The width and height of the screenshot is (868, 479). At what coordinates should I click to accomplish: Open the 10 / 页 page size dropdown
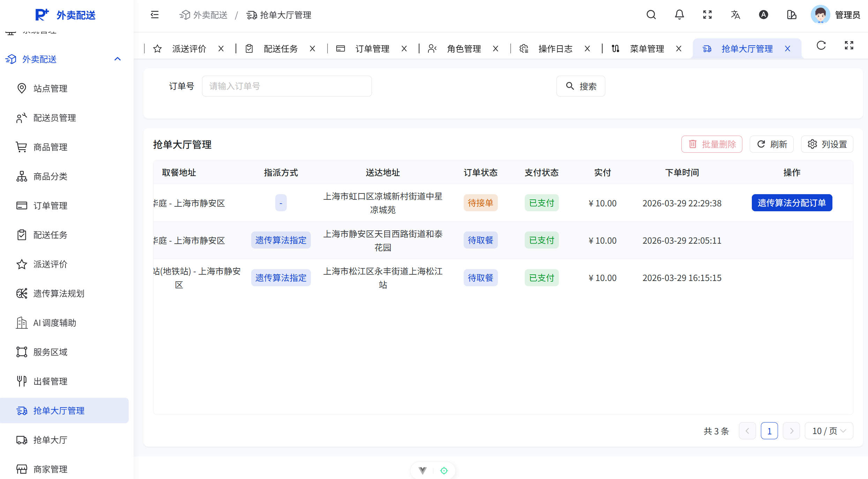tap(829, 431)
